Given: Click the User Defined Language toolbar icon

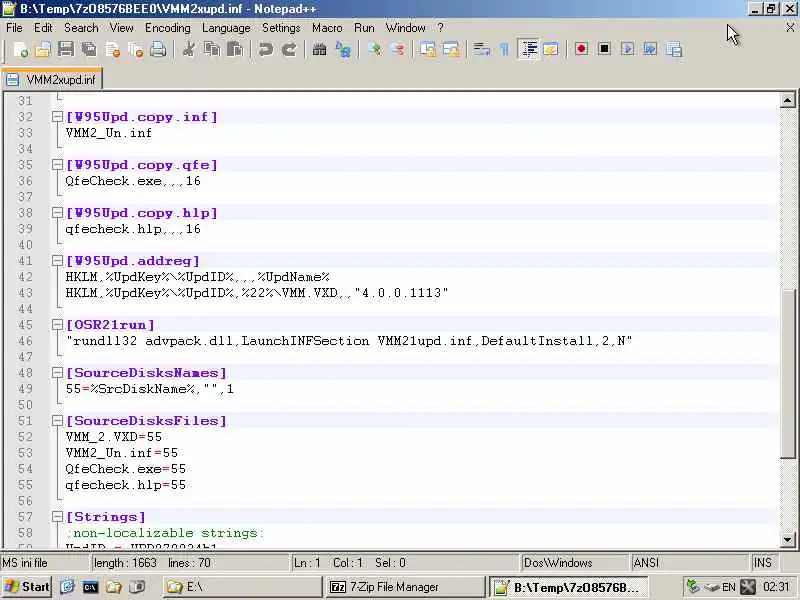Looking at the screenshot, I should click(x=551, y=49).
